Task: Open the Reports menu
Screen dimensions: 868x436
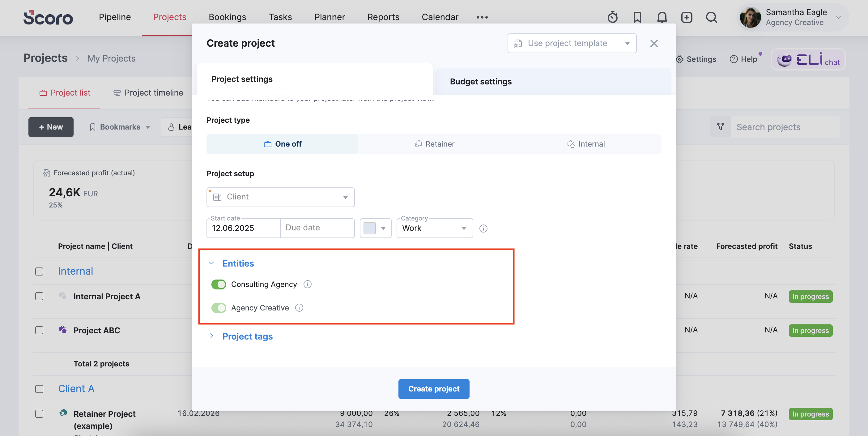Action: click(x=383, y=17)
